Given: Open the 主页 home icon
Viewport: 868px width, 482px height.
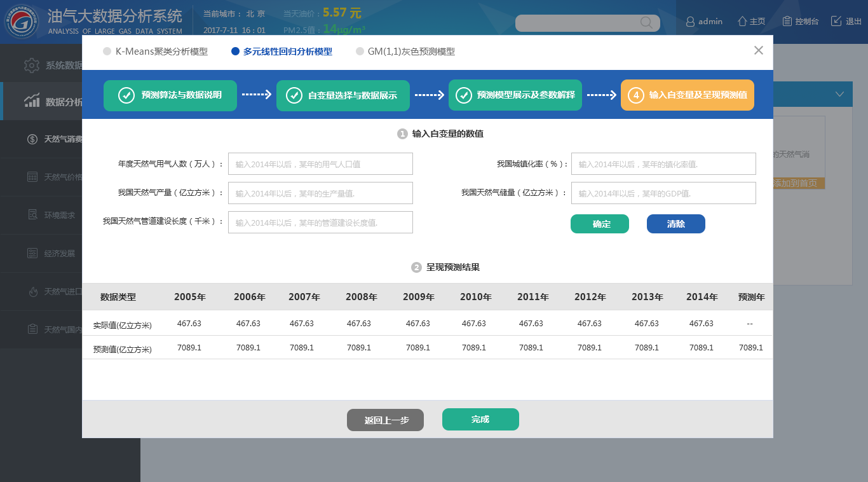Looking at the screenshot, I should pos(742,21).
